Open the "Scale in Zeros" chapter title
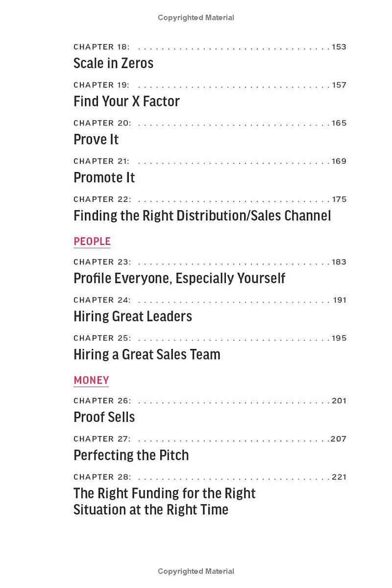Image resolution: width=392 pixels, height=588 pixels. tap(113, 63)
